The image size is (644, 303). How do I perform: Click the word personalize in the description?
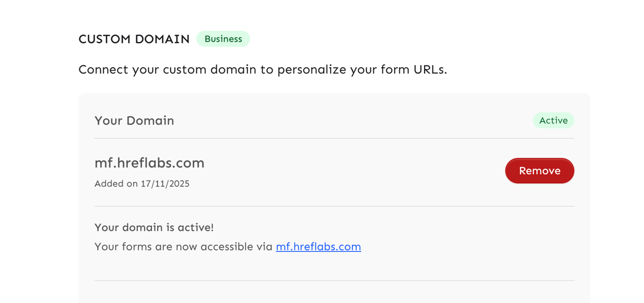312,70
